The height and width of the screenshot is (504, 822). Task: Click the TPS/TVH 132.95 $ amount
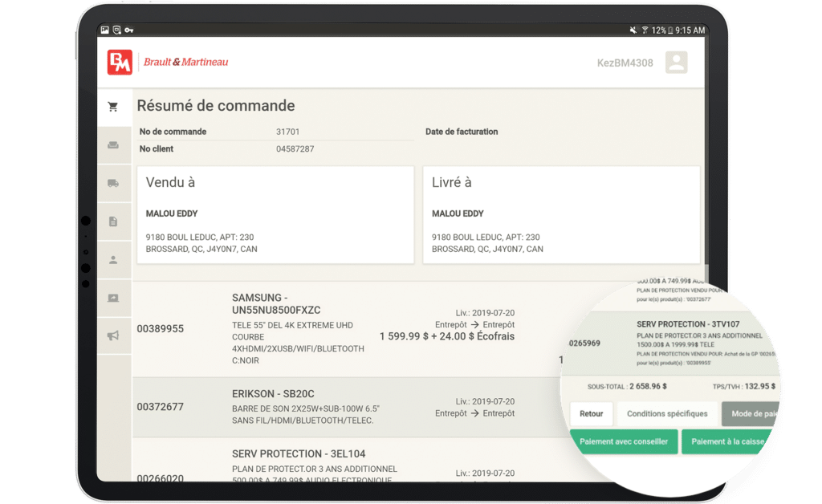click(x=759, y=387)
